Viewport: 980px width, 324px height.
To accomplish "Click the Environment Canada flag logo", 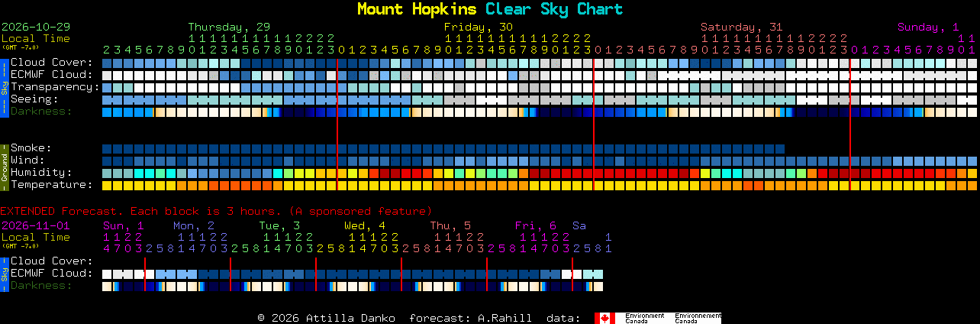I will click(658, 318).
